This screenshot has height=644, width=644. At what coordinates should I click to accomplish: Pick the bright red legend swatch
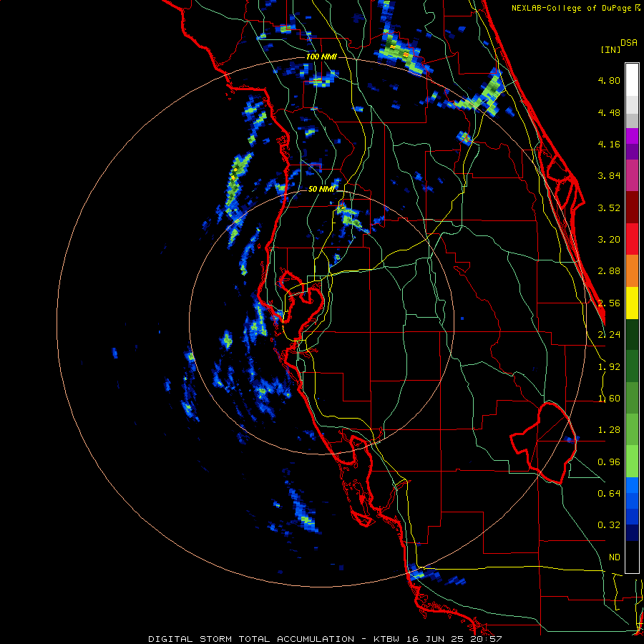(632, 240)
